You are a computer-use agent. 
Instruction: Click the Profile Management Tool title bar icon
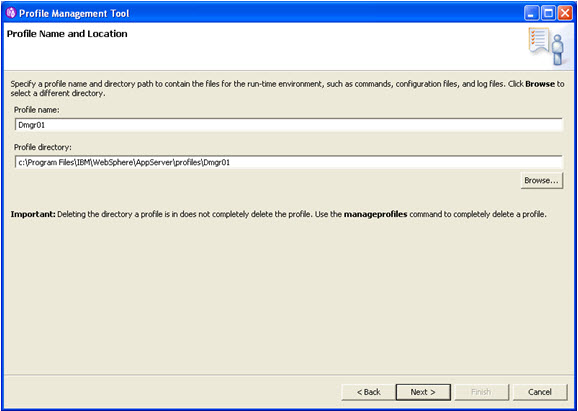(x=11, y=14)
